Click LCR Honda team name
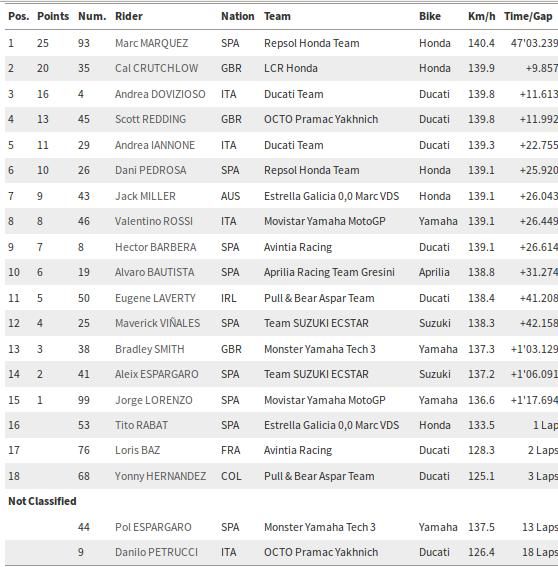 tap(291, 68)
